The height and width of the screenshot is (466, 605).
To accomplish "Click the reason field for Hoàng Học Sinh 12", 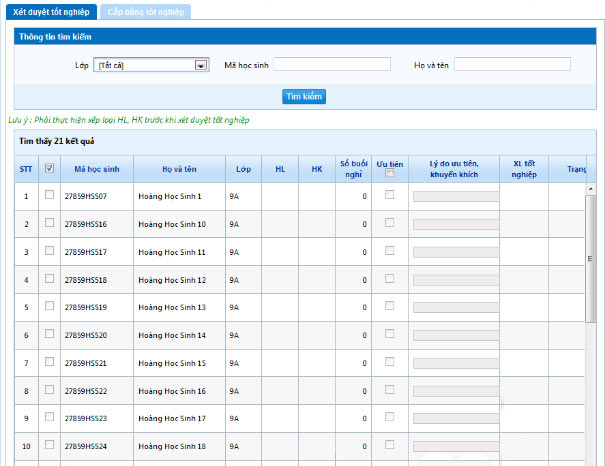I will tap(456, 280).
